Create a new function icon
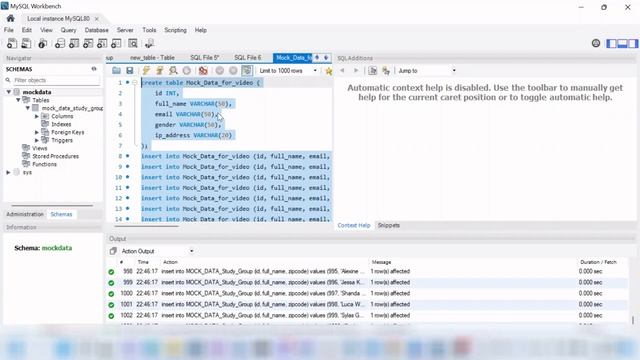 tap(116, 43)
